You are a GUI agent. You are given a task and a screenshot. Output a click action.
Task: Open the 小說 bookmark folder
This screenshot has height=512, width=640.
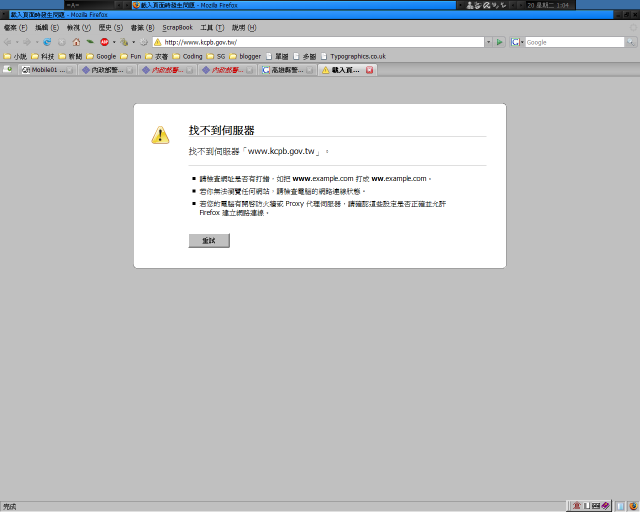tap(15, 56)
